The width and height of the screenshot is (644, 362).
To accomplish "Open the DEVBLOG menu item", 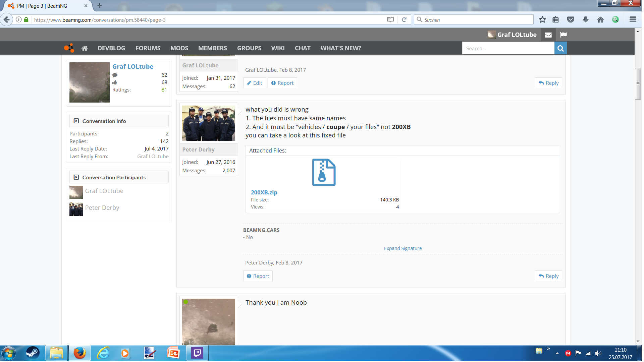I will [x=111, y=48].
